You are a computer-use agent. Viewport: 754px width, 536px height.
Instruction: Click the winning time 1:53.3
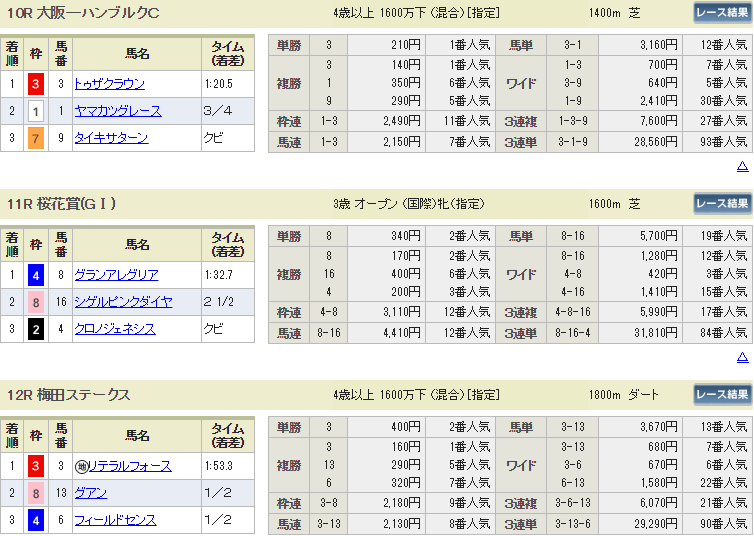coord(219,466)
